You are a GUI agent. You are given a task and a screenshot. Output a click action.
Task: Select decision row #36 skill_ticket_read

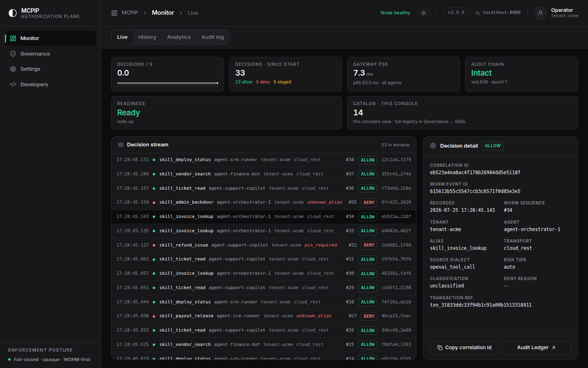click(x=264, y=188)
